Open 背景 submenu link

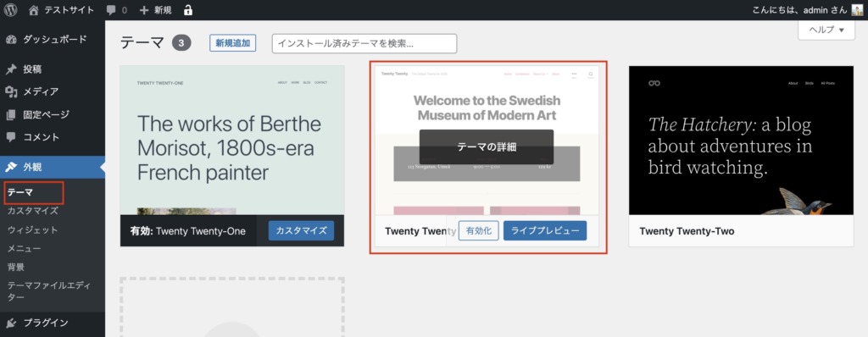[15, 268]
